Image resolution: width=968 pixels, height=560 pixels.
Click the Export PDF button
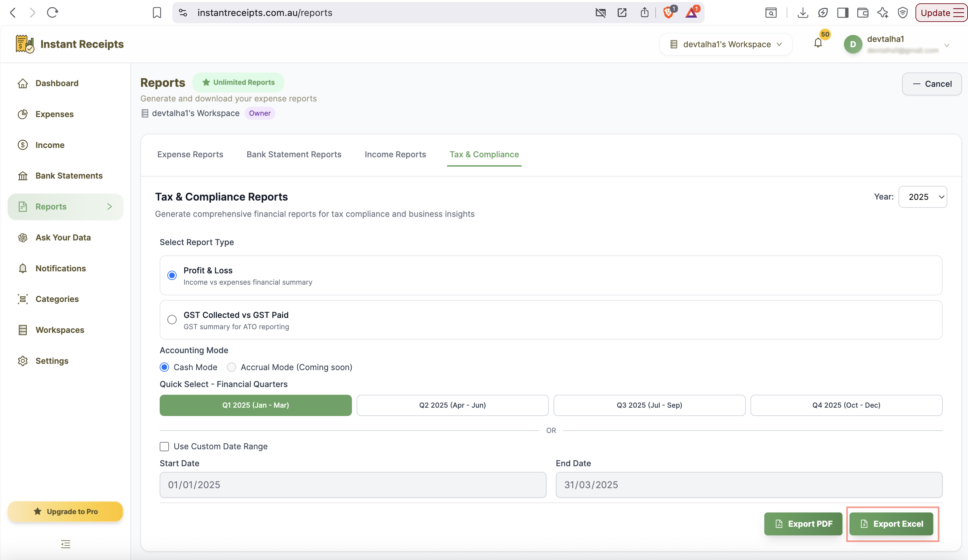[x=803, y=523]
